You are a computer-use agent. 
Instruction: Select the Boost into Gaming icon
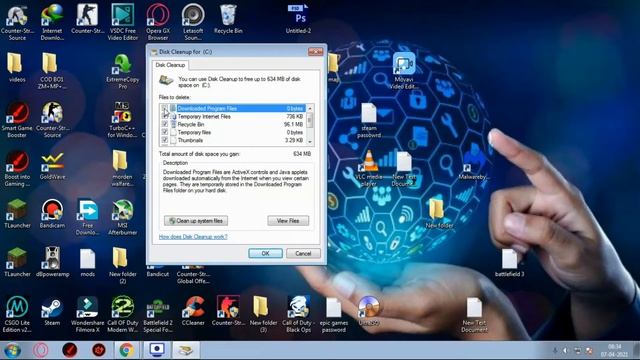tap(17, 168)
